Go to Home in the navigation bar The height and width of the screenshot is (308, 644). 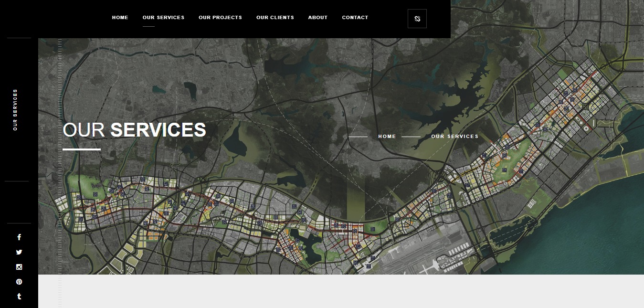click(x=120, y=18)
